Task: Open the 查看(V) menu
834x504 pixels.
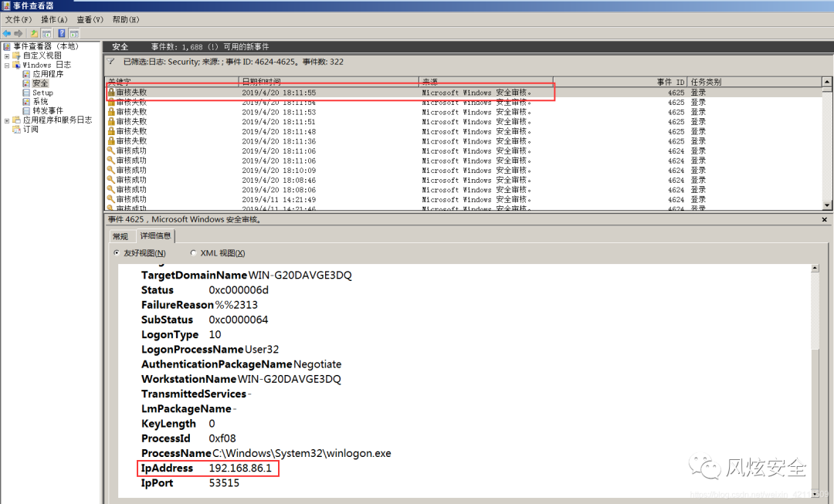Action: click(90, 19)
